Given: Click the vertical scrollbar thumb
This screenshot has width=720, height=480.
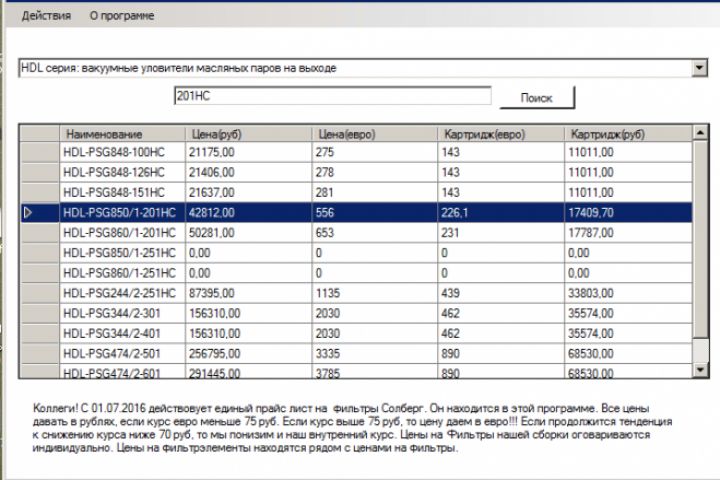Looking at the screenshot, I should (x=700, y=239).
